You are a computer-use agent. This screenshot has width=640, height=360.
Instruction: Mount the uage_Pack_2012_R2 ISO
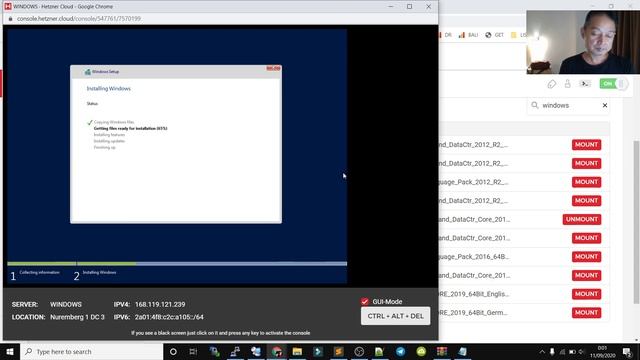pos(586,182)
